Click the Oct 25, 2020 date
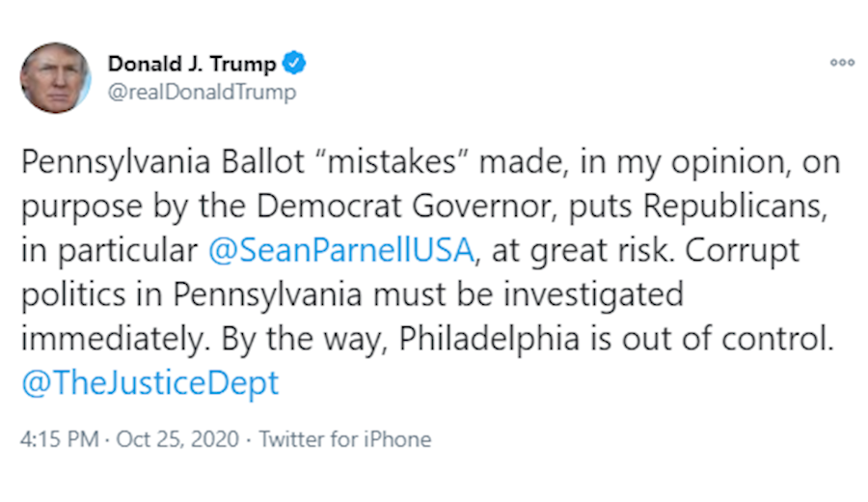 coord(177,439)
